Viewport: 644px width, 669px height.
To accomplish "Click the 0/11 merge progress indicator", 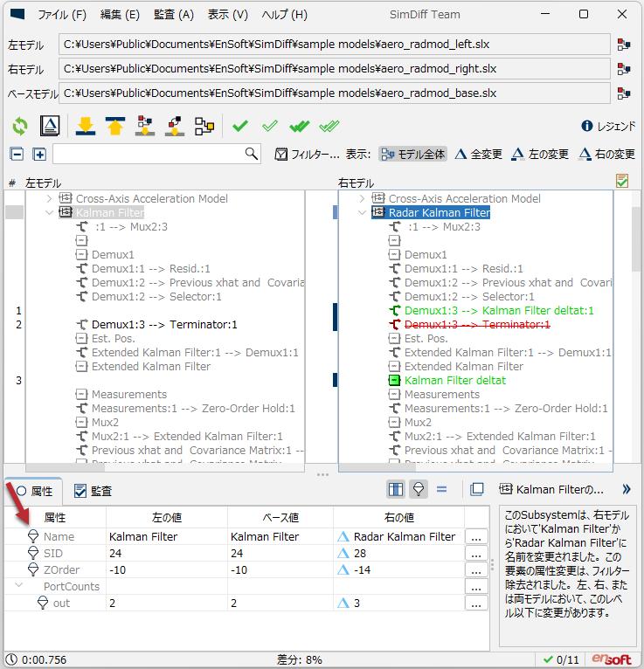I will (561, 659).
